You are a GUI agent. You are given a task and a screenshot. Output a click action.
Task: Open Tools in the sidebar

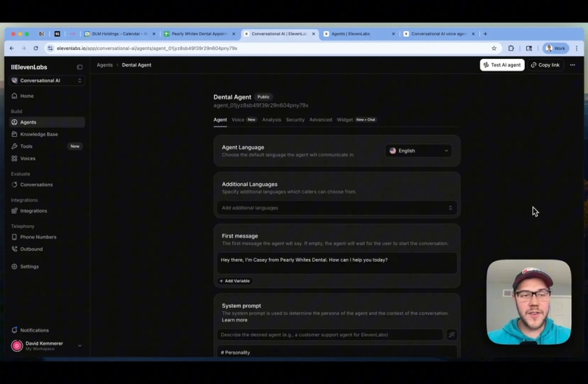pyautogui.click(x=47, y=146)
